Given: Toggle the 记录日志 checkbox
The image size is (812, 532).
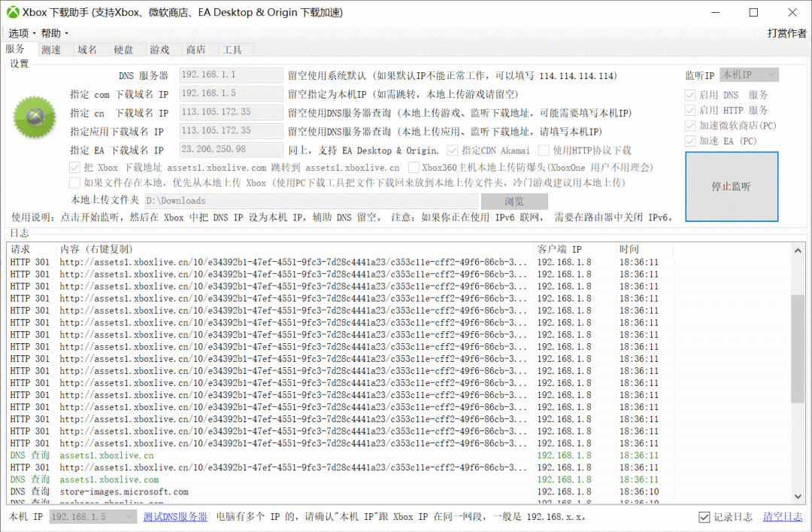Looking at the screenshot, I should point(704,517).
